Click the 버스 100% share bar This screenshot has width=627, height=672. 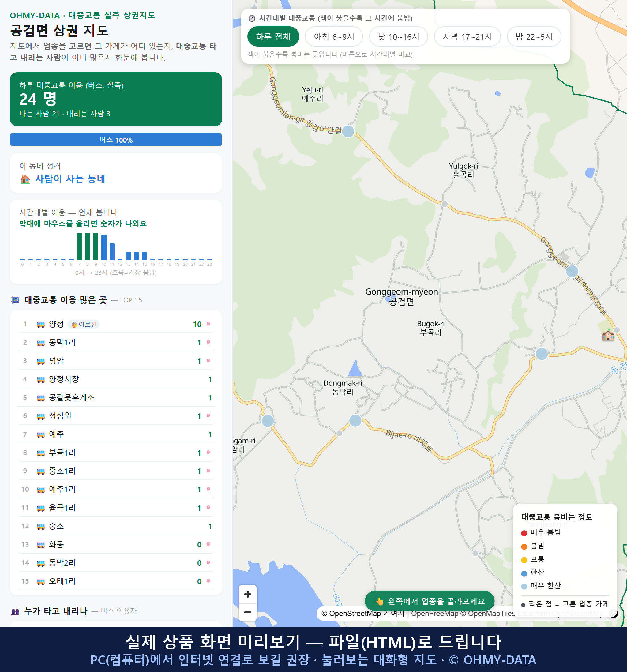(116, 140)
